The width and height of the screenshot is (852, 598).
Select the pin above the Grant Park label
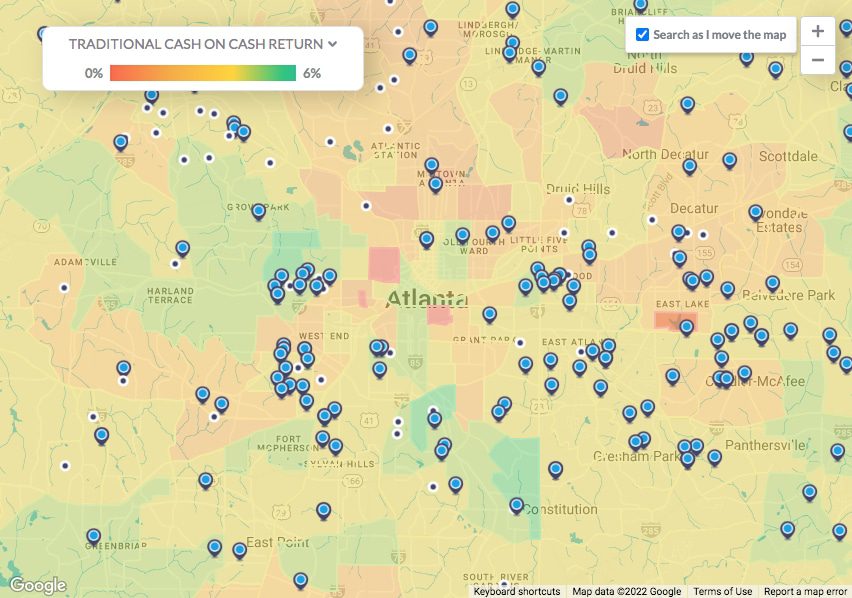tap(489, 314)
